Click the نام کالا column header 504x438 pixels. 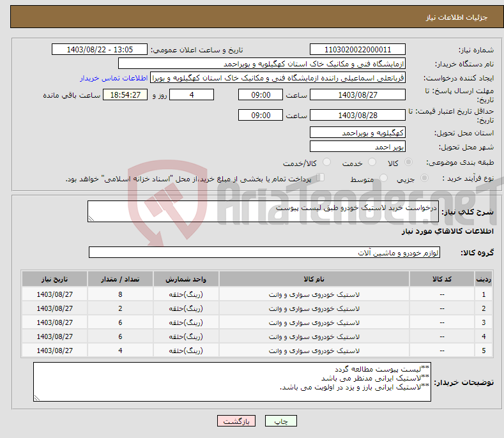pos(314,279)
